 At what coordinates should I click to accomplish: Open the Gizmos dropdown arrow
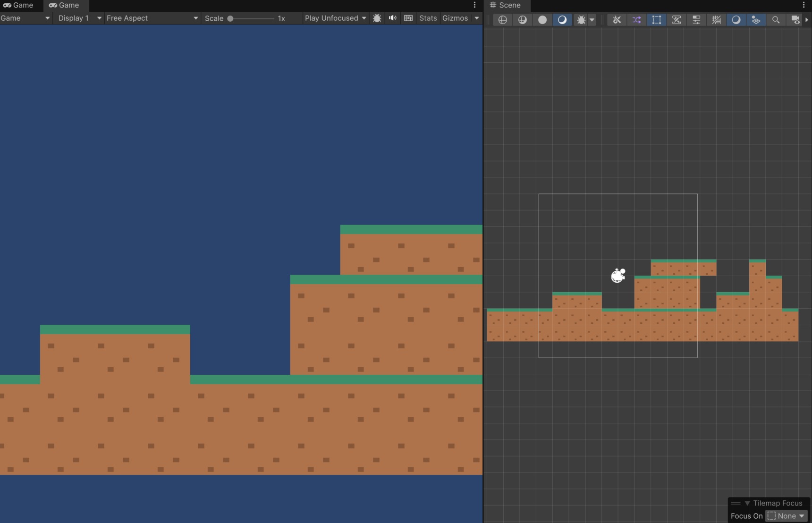point(477,18)
